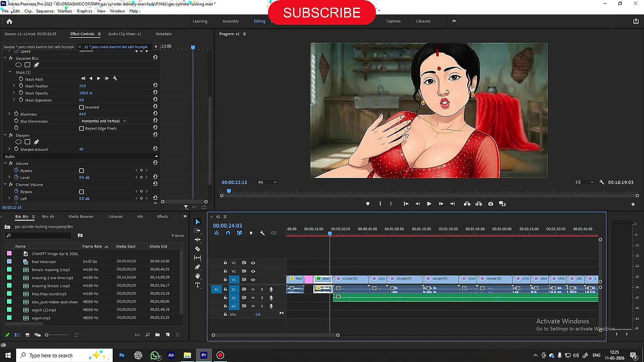
Task: Click the Blurriness value 64.0
Action: coord(83,114)
